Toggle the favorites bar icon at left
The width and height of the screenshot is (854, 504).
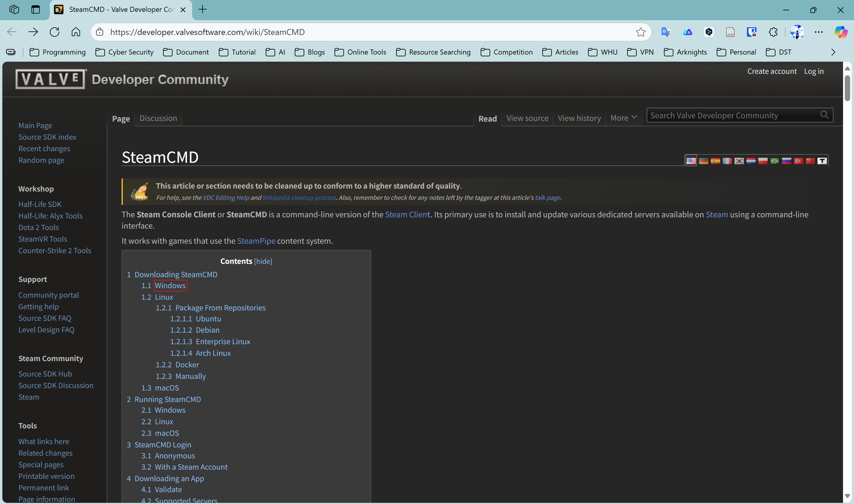coord(11,52)
